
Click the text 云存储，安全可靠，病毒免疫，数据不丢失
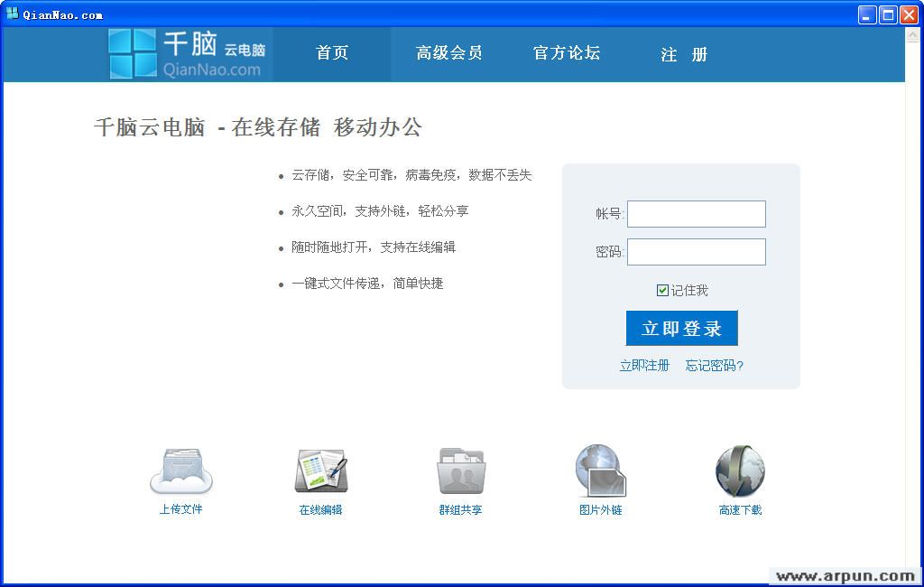411,175
